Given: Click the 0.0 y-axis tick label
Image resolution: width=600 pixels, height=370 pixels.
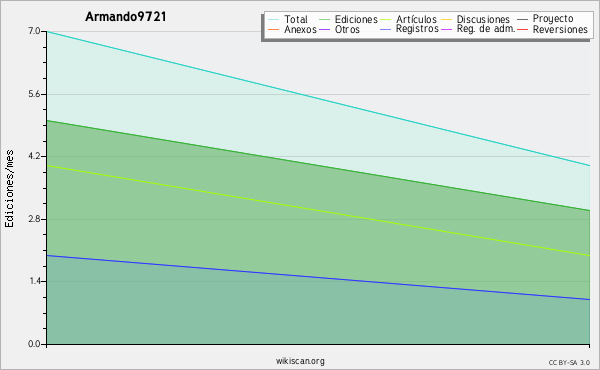Looking at the screenshot, I should click(34, 344).
